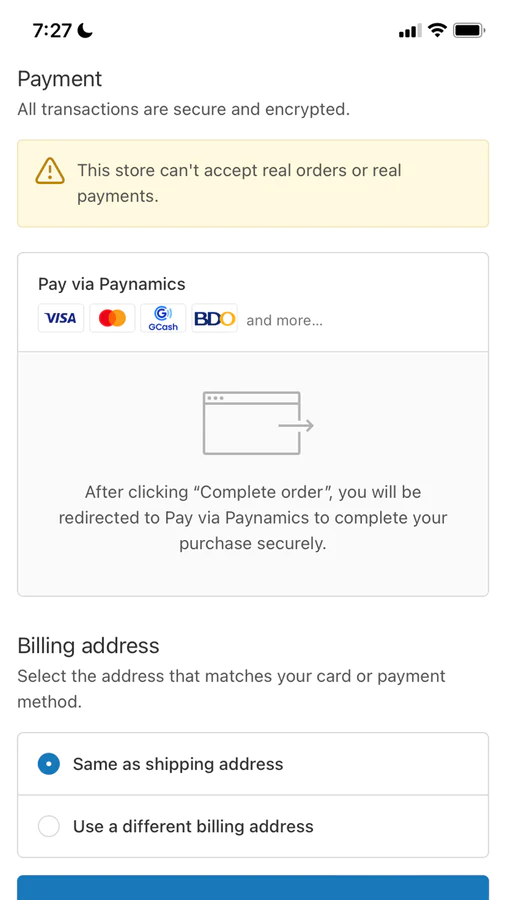Tap the blue Complete order button
506x900 pixels.
click(x=253, y=887)
